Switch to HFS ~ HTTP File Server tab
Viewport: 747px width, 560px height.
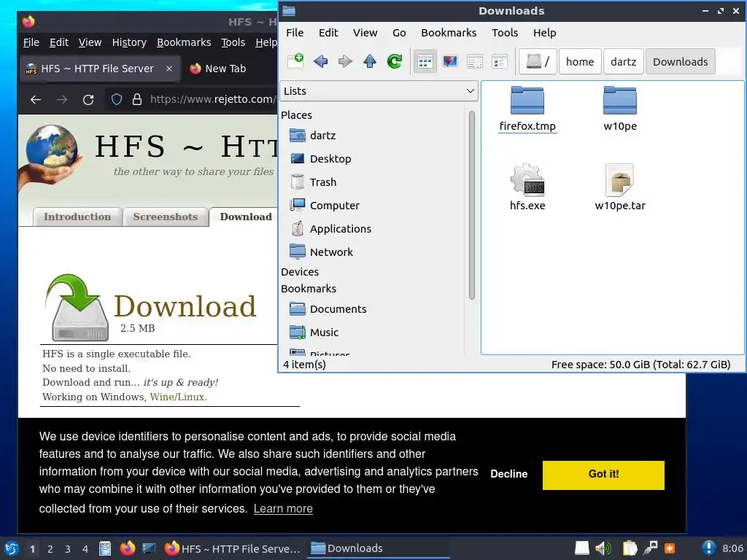(x=99, y=69)
